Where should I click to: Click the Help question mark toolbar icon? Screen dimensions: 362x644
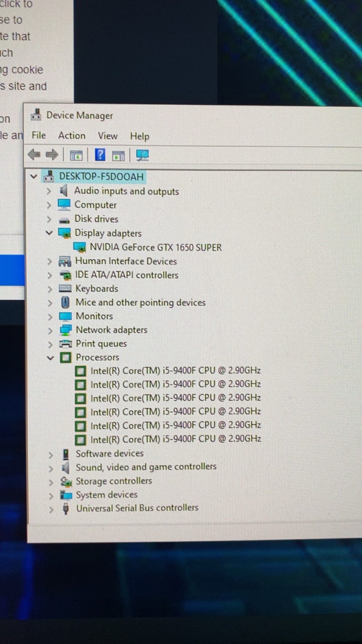click(x=100, y=155)
